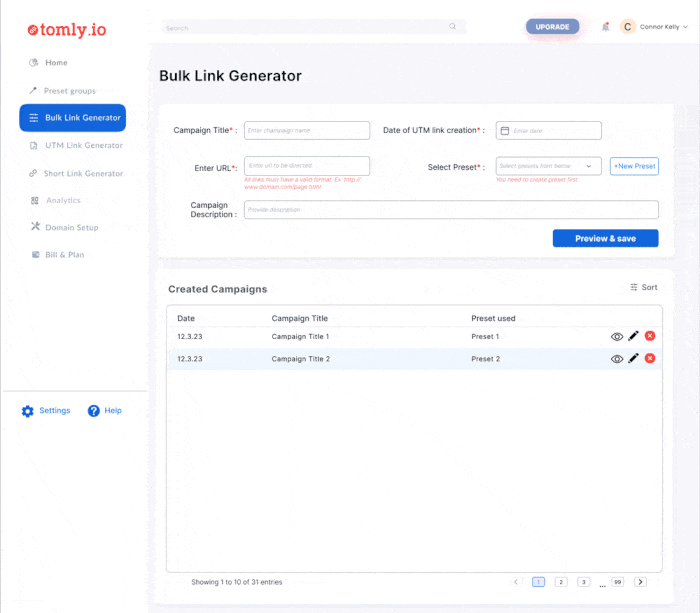View Campaign Title 2 with eye icon
700x613 pixels.
pos(617,359)
